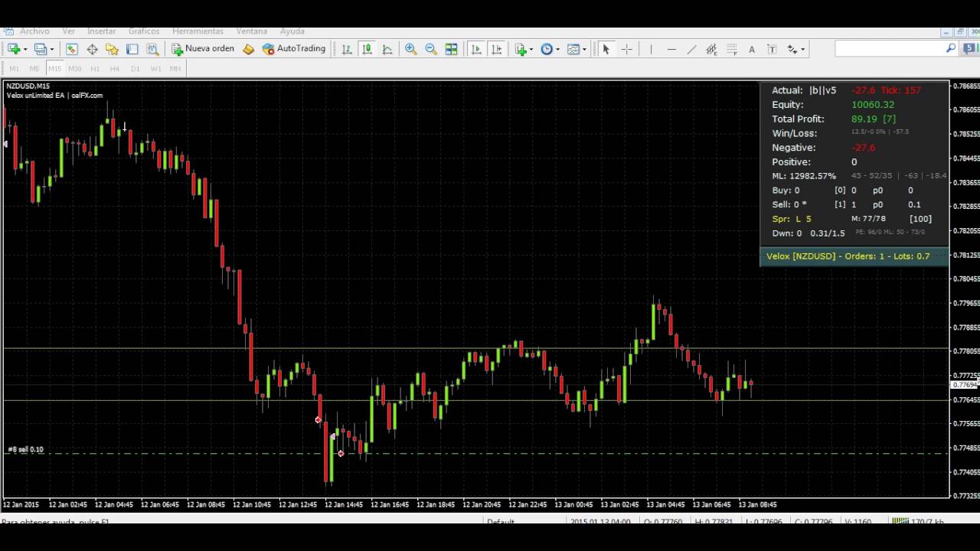
Task: Toggle candlestick chart mode
Action: coord(367,49)
